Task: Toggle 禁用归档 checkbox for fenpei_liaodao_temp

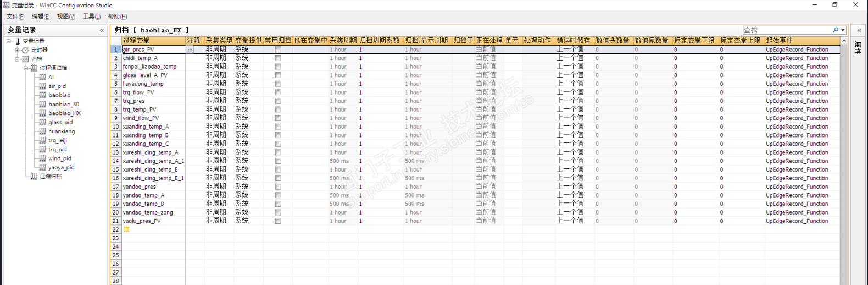Action: click(x=278, y=67)
